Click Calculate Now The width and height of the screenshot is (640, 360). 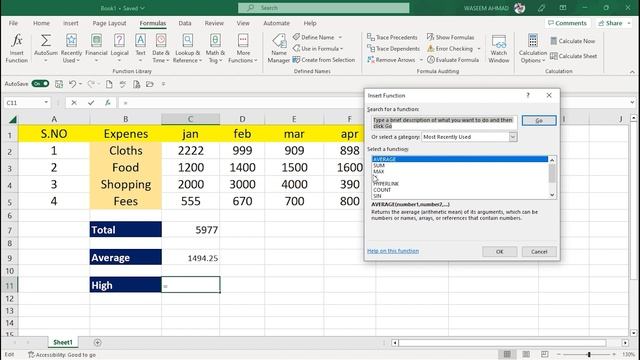pos(573,41)
